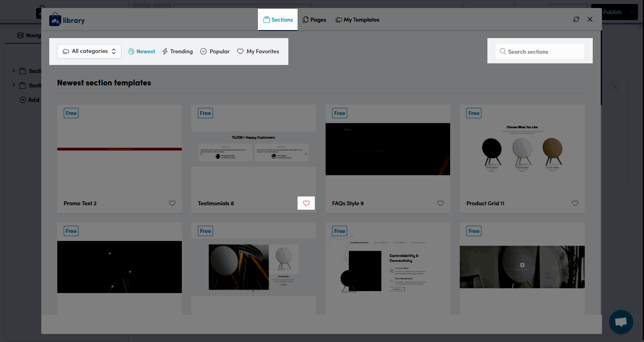Open the speaker image gallery template thumbnail
644x342 pixels.
coord(254,267)
